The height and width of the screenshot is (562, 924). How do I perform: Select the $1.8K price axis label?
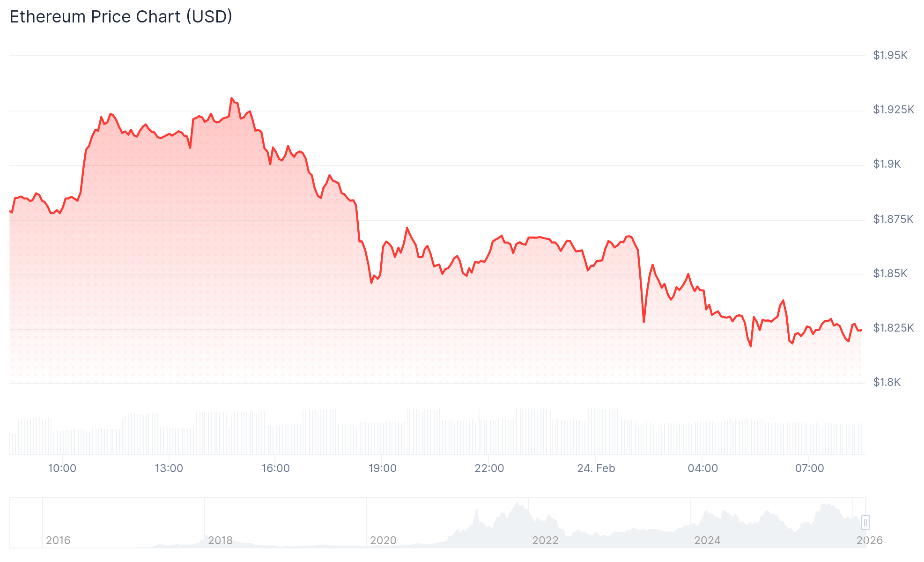pyautogui.click(x=887, y=382)
